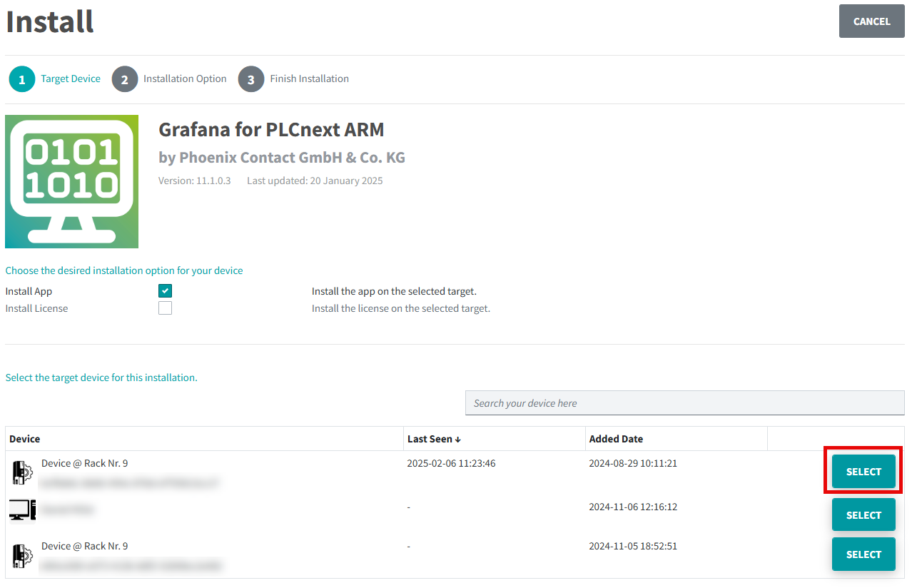
Task: Cancel the installation
Action: (872, 21)
